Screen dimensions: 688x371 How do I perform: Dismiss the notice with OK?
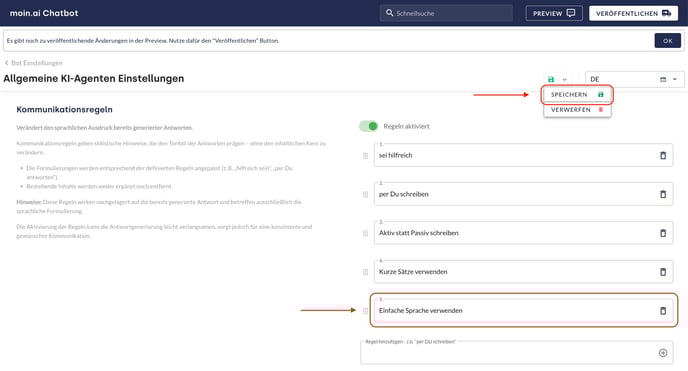click(667, 41)
